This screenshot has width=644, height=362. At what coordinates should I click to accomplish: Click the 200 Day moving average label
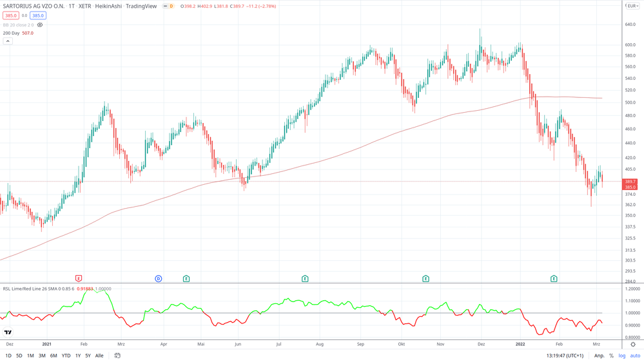tap(12, 33)
